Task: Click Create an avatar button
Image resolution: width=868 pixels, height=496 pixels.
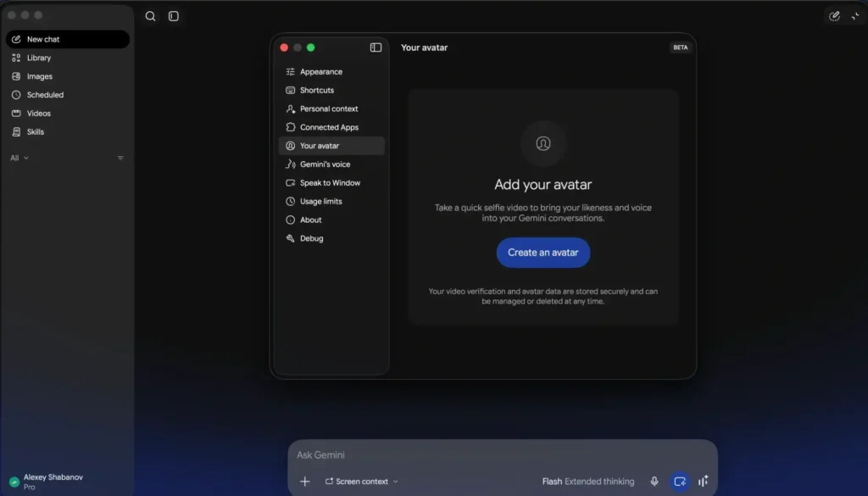Action: [x=543, y=253]
